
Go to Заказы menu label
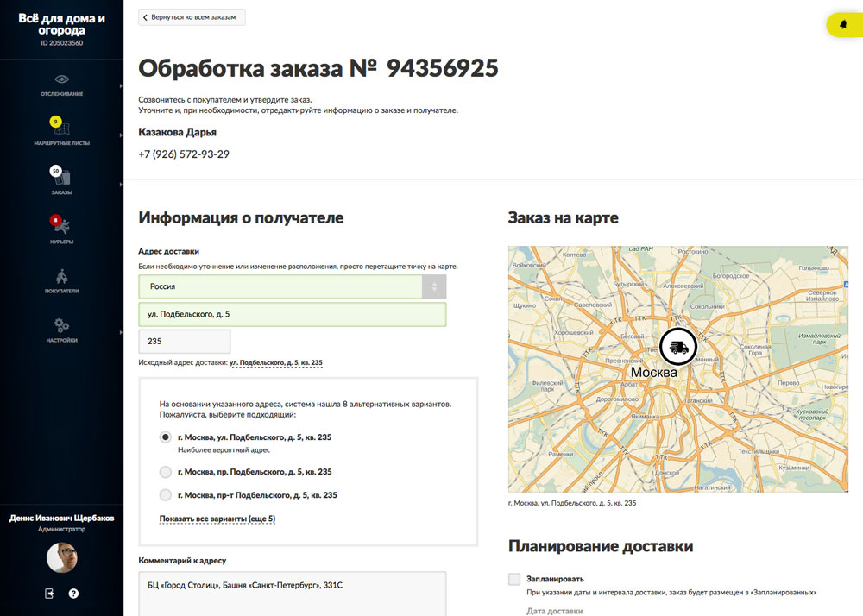61,192
